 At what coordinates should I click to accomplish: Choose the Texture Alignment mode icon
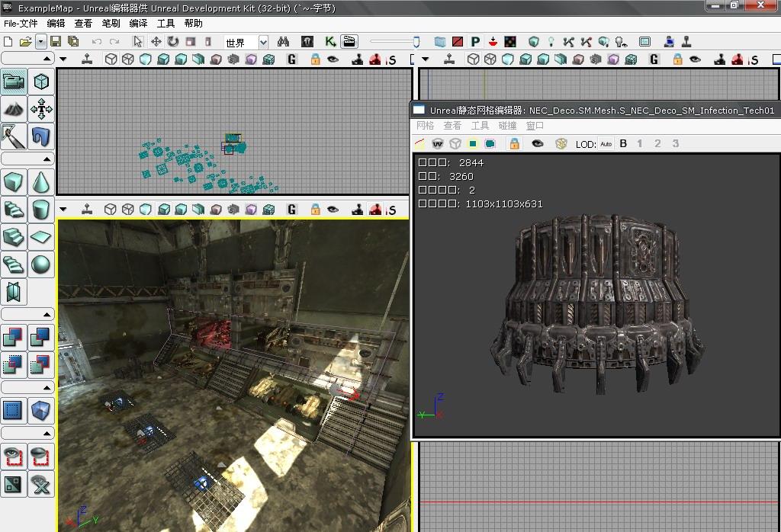(41, 109)
